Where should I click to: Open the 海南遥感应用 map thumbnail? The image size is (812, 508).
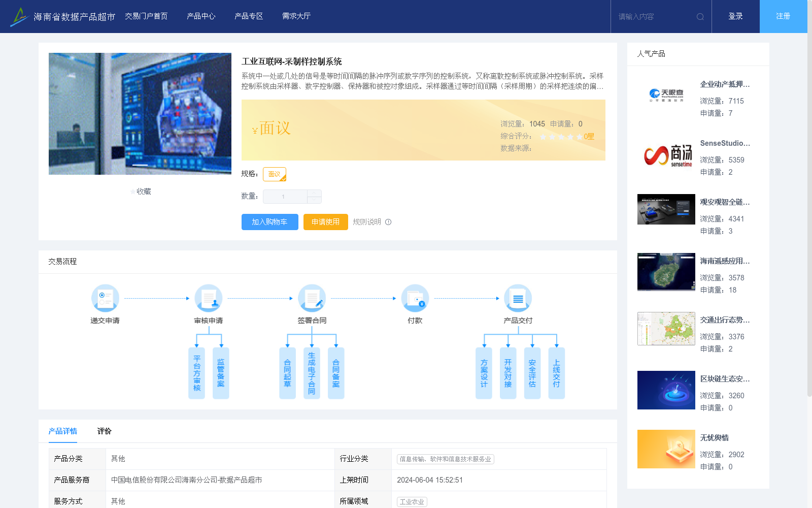click(666, 272)
